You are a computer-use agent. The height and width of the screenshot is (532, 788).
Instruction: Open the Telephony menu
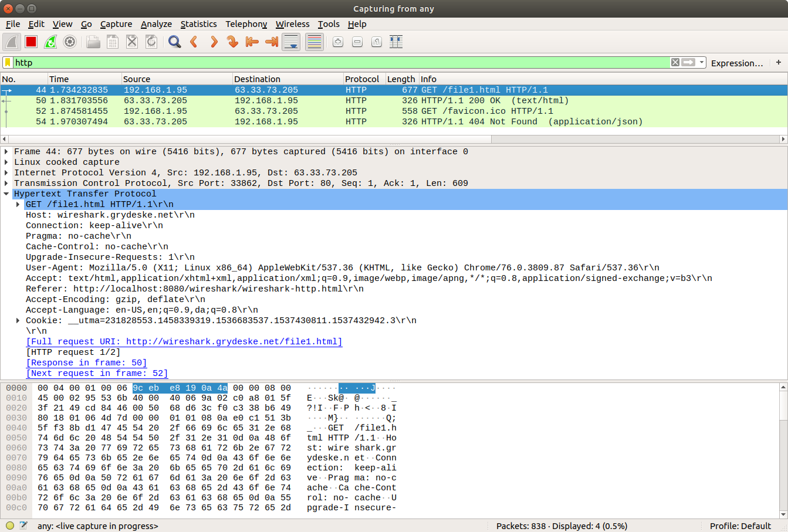coord(246,24)
